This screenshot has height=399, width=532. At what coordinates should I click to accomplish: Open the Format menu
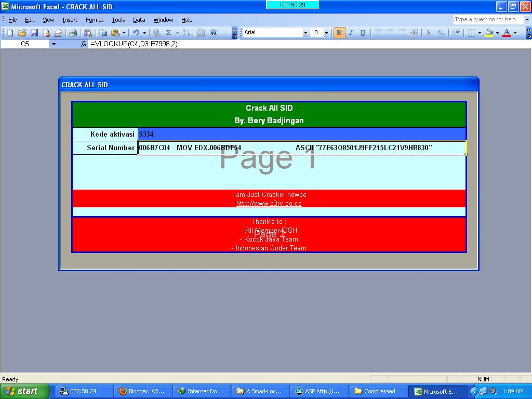click(95, 20)
